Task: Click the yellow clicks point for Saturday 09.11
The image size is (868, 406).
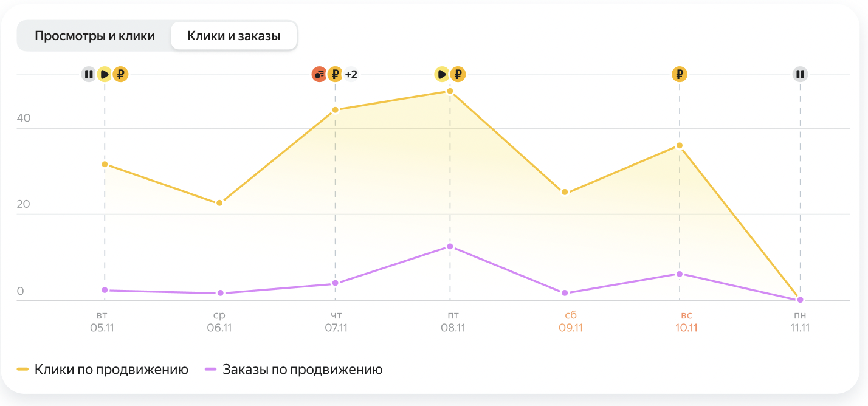Action: click(565, 192)
